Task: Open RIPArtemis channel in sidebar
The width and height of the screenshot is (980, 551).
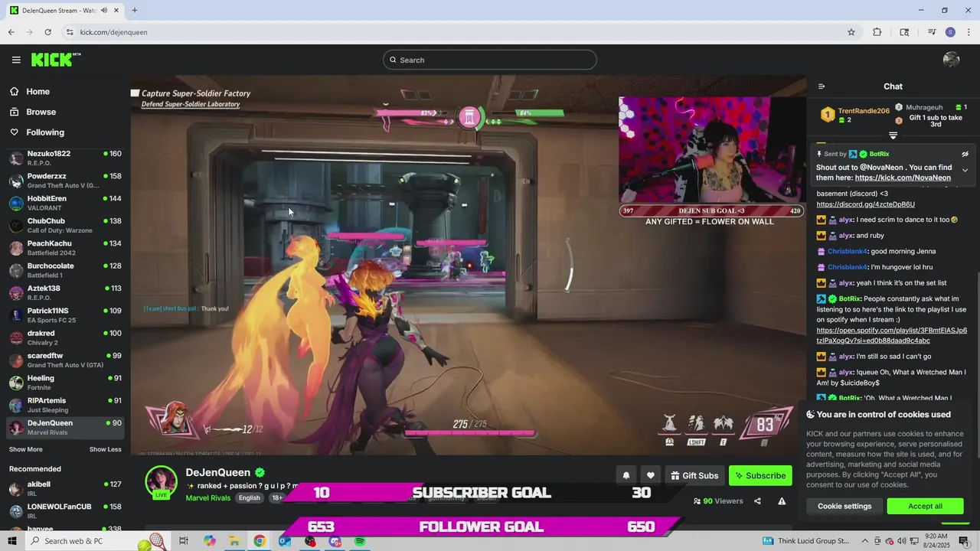Action: 65,405
